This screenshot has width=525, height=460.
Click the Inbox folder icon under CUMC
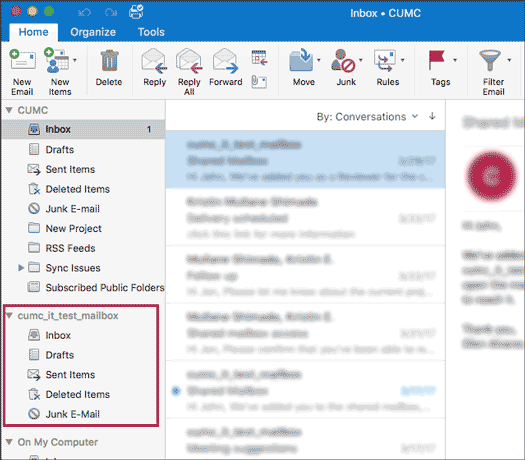click(34, 129)
